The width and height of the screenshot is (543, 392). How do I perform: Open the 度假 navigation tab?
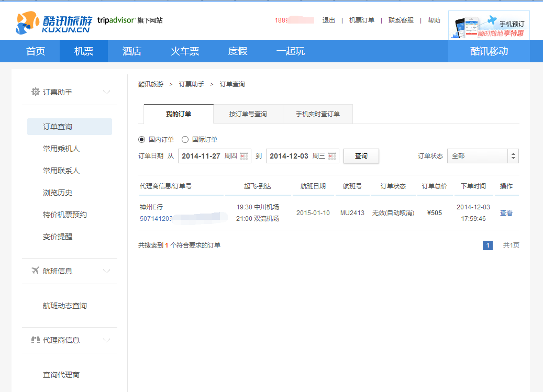[238, 51]
